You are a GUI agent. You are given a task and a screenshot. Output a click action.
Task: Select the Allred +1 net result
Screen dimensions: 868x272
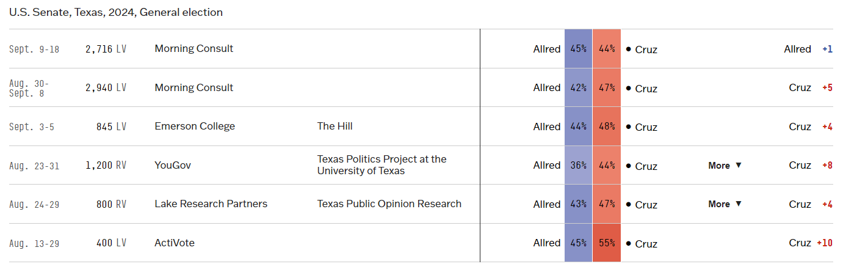pyautogui.click(x=808, y=49)
